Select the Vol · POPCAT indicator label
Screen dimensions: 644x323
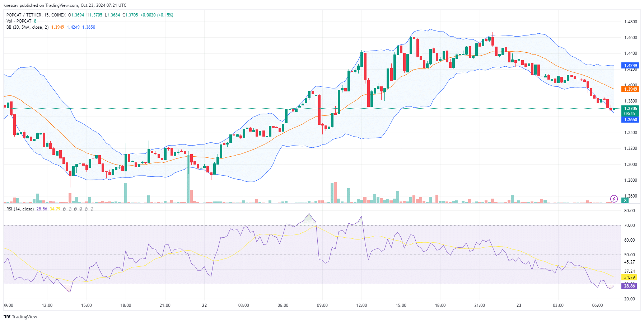point(19,21)
